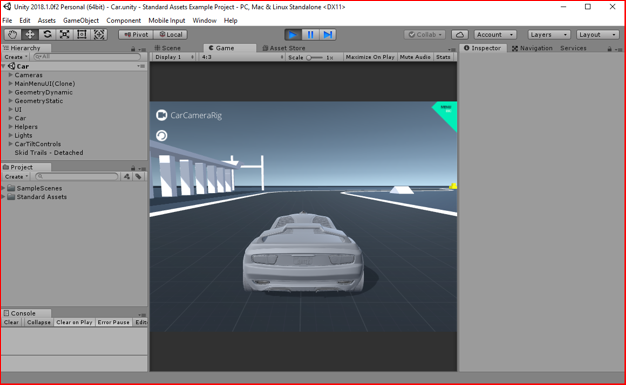Lock the Hierarchy panel

click(x=133, y=48)
